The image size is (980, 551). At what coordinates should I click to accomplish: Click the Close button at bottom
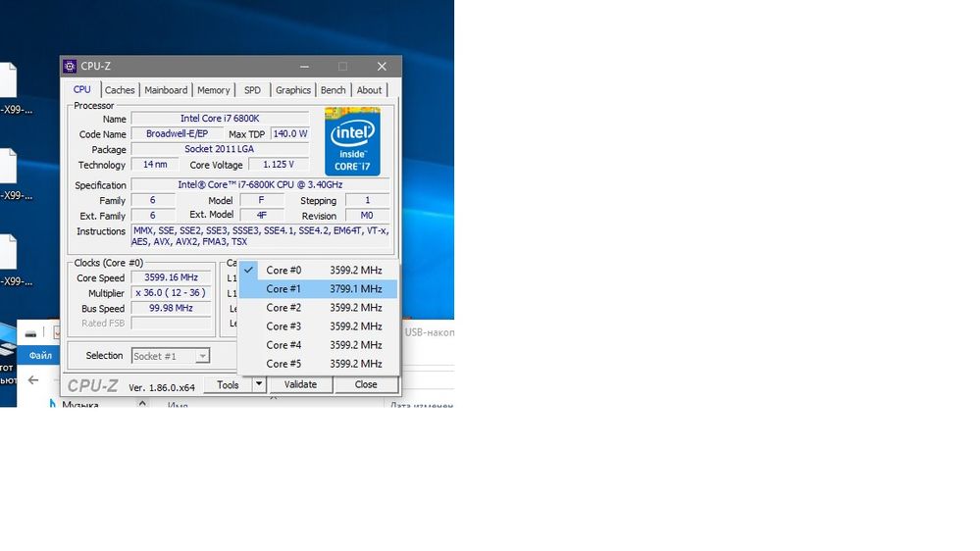tap(366, 385)
